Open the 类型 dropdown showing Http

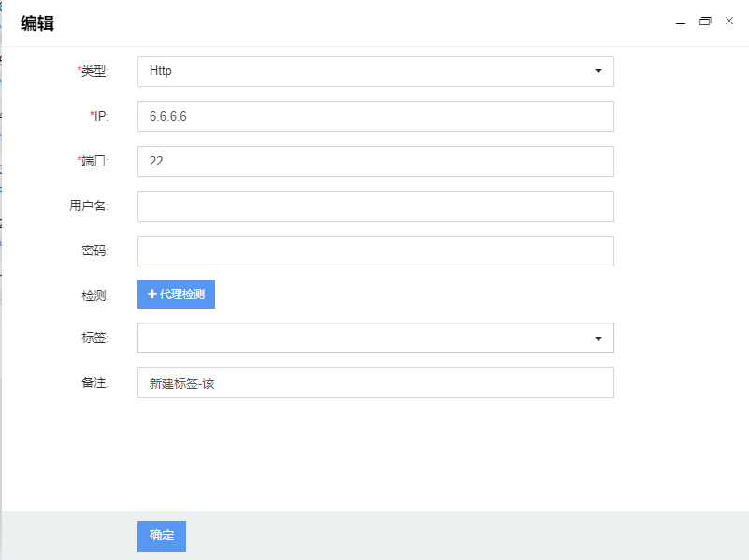[x=376, y=72]
